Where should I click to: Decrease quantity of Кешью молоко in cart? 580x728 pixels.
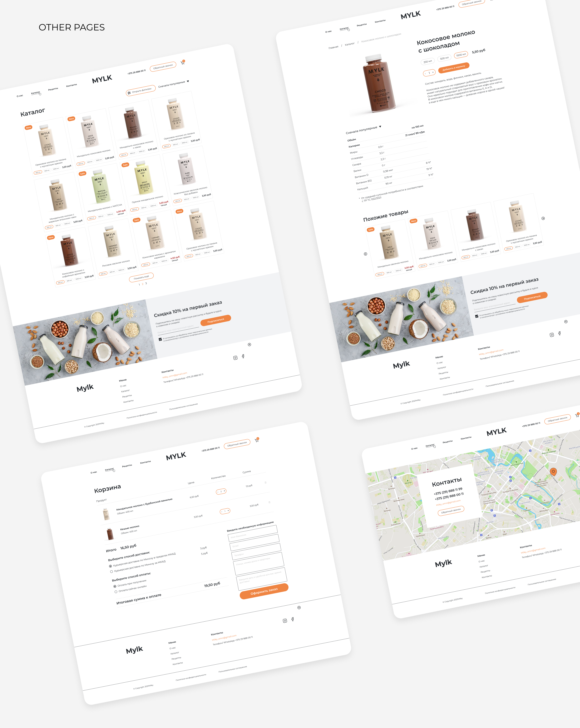222,512
